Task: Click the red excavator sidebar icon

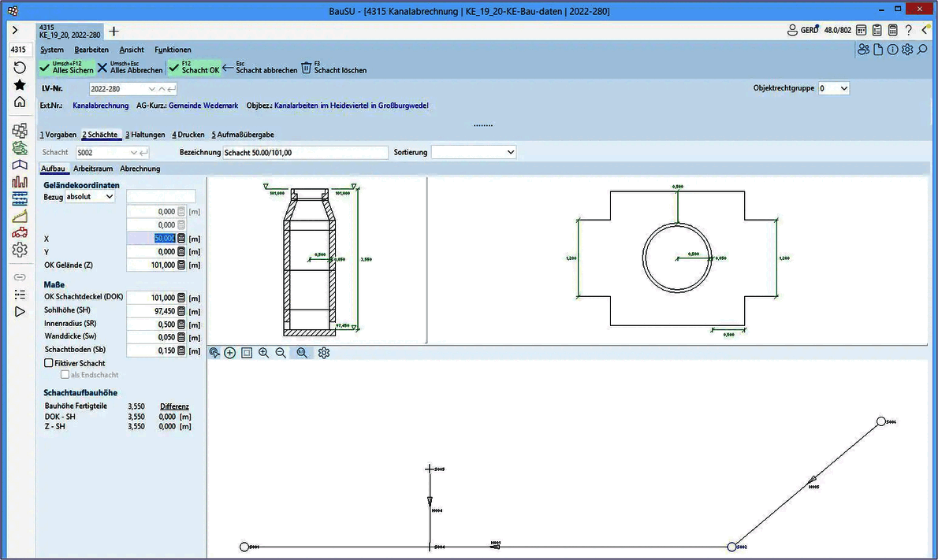Action: pos(20,232)
